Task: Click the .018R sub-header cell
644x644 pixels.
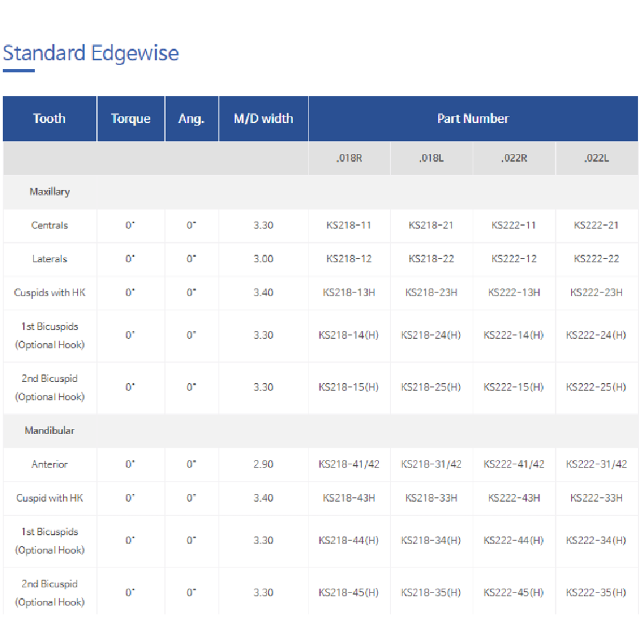Action: point(349,158)
